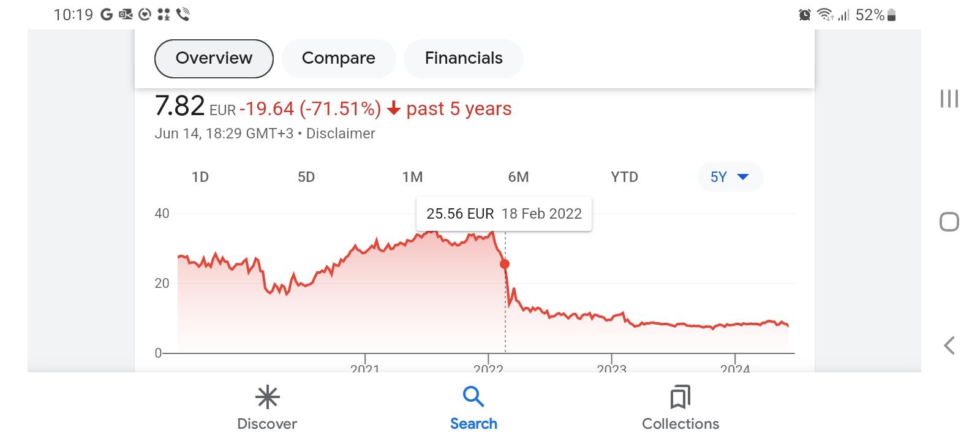Select the Overview tab
This screenshot has width=980, height=441.
[x=214, y=58]
